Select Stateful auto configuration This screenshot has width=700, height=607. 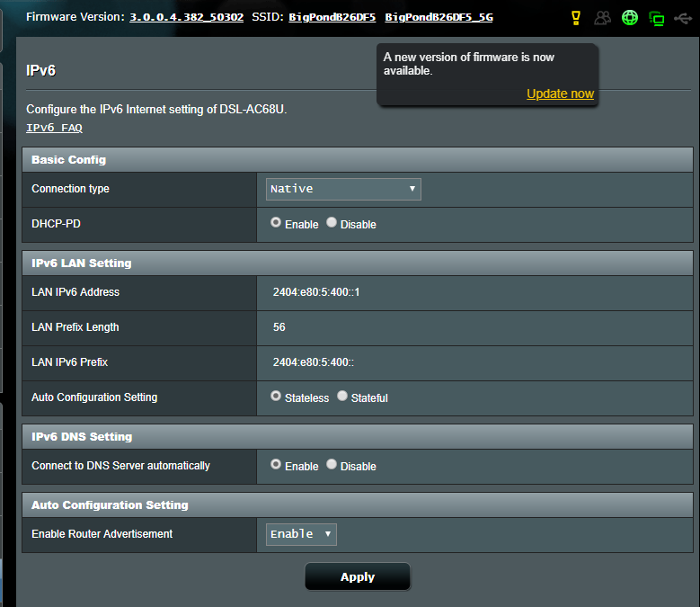[342, 397]
